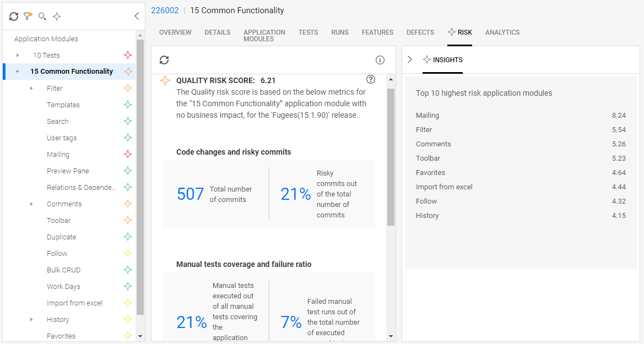Expand the 10 Tests tree node
The width and height of the screenshot is (644, 344).
[18, 55]
